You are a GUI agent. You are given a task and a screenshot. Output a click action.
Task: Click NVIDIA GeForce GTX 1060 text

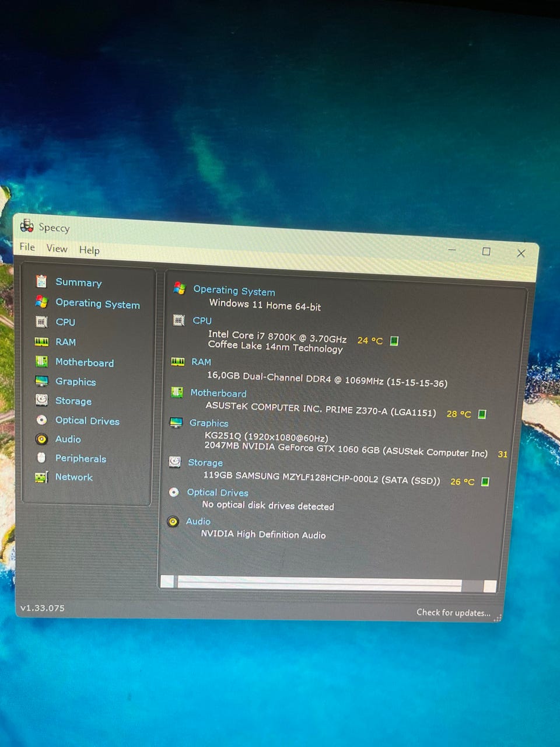pyautogui.click(x=346, y=449)
